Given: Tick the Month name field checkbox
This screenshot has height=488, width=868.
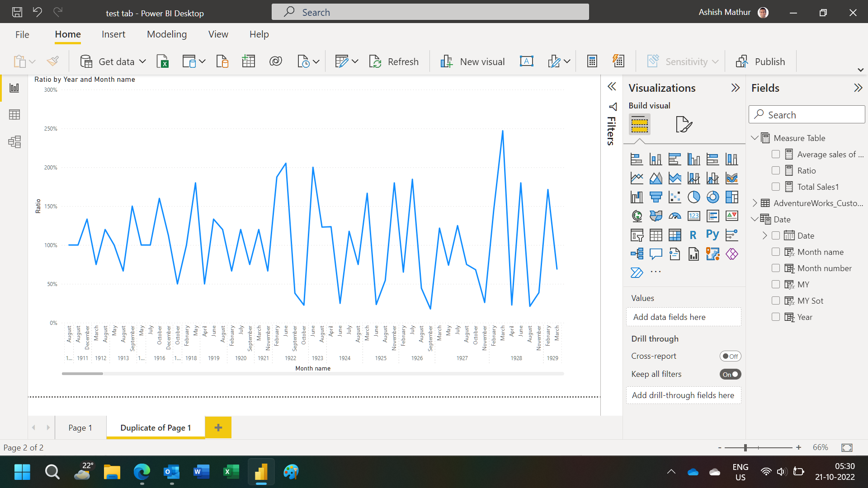Looking at the screenshot, I should (776, 252).
